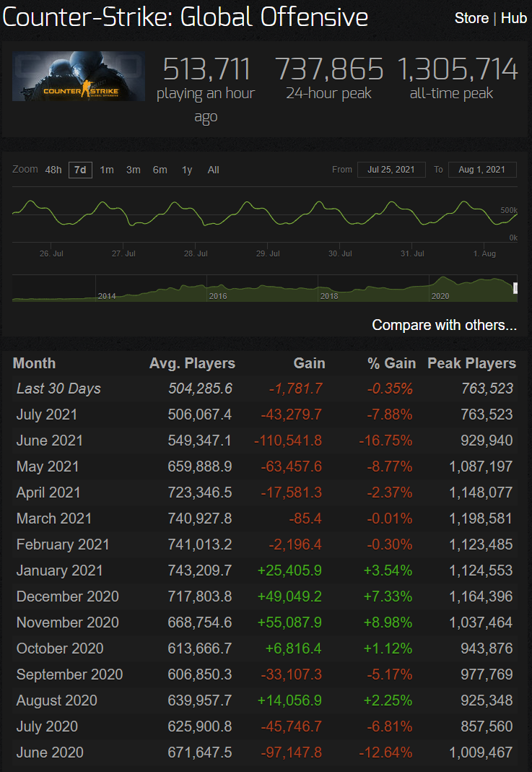Select the Last 30 Days row label
This screenshot has height=772, width=532.
point(58,389)
